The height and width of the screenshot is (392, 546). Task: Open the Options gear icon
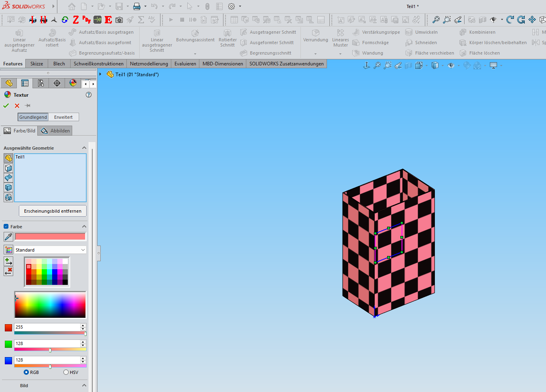pyautogui.click(x=231, y=6)
